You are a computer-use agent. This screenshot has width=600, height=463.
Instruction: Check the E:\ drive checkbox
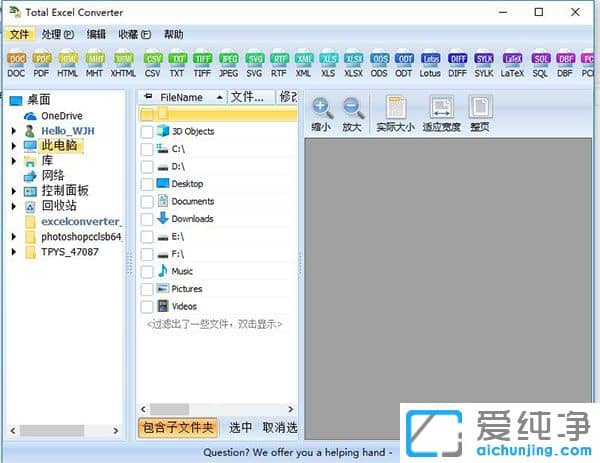[x=147, y=237]
